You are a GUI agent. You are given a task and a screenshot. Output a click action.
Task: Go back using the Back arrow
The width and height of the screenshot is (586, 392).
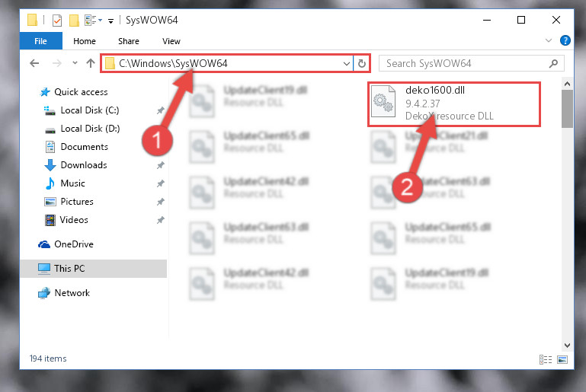(x=34, y=63)
